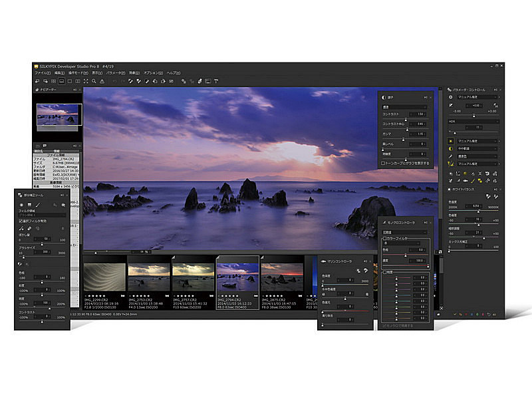532x399 pixels.
Task: Toggle the モノクロで処理する checkbox
Action: click(x=385, y=326)
